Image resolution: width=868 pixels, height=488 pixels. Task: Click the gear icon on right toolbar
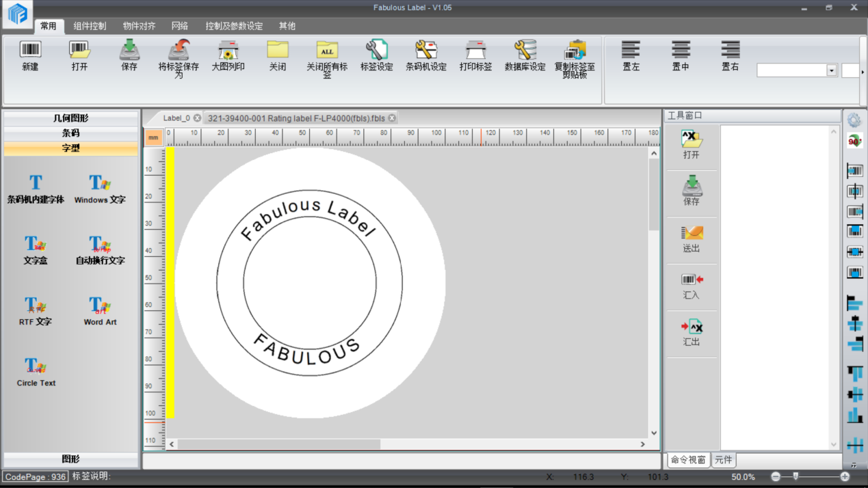click(854, 120)
